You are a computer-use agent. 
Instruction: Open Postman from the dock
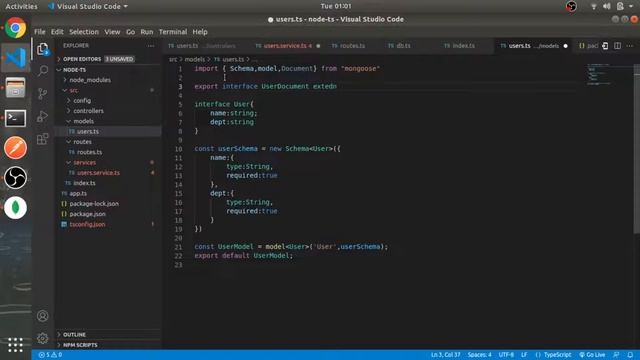click(16, 148)
